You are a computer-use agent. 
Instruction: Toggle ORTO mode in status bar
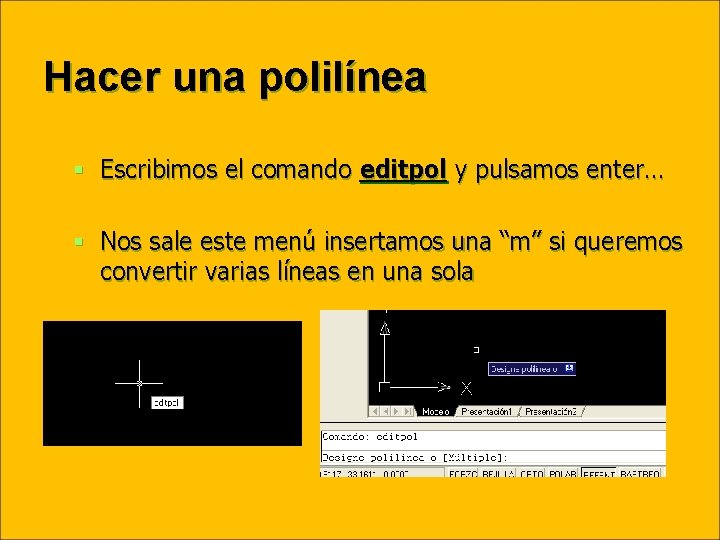[531, 473]
